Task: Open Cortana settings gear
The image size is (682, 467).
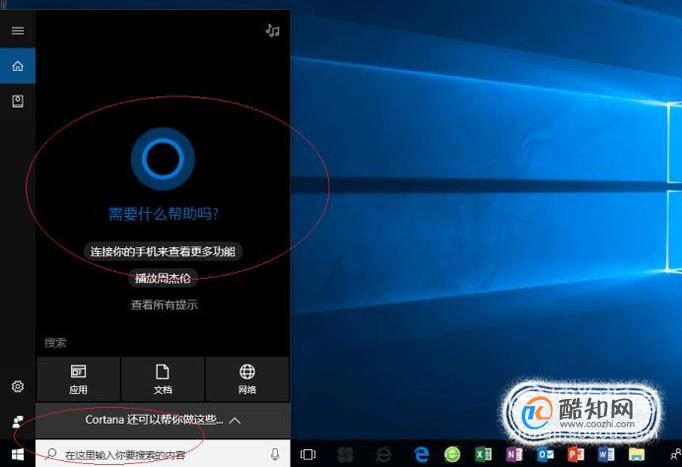Action: click(x=17, y=386)
